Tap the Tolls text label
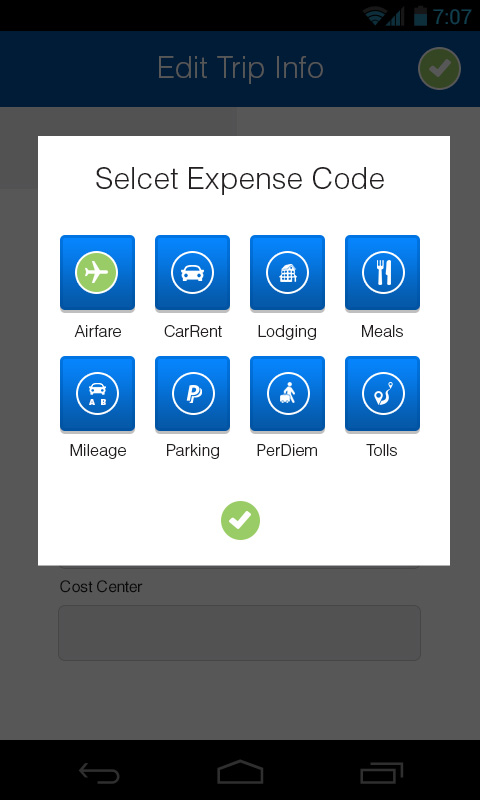480x800 pixels. tap(382, 451)
